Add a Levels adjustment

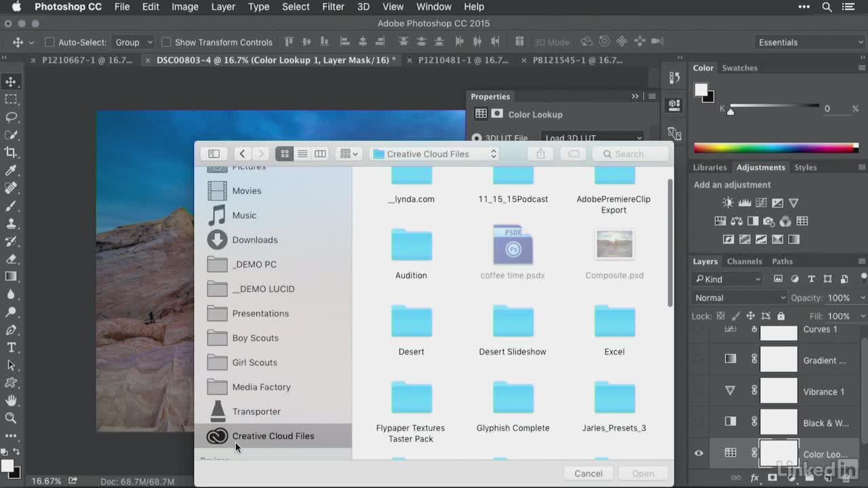[x=745, y=203]
